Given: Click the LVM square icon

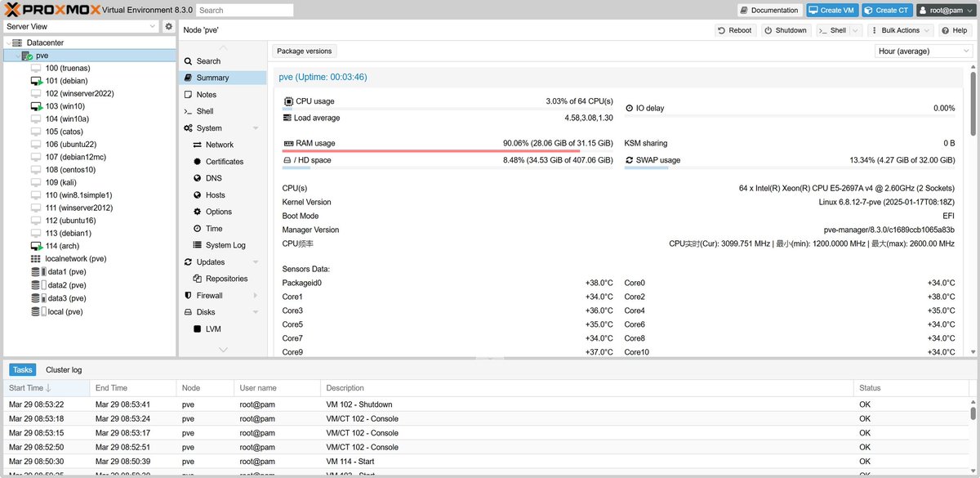Looking at the screenshot, I should click(198, 329).
